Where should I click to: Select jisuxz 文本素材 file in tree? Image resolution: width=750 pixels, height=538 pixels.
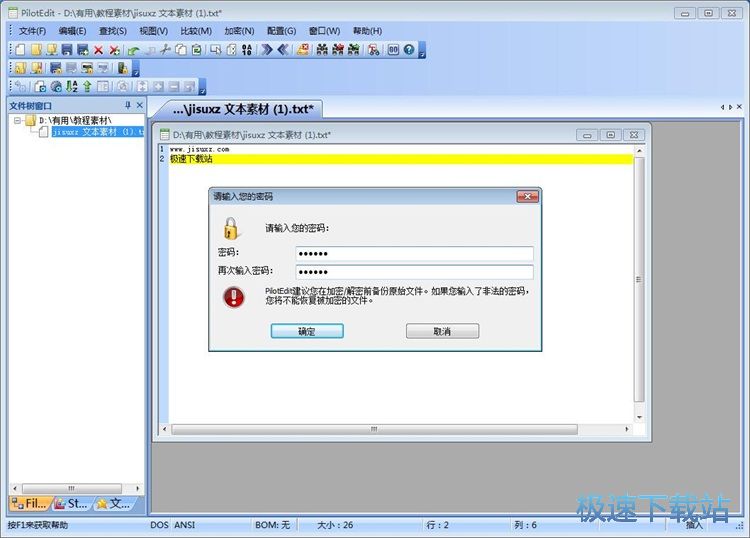(97, 131)
